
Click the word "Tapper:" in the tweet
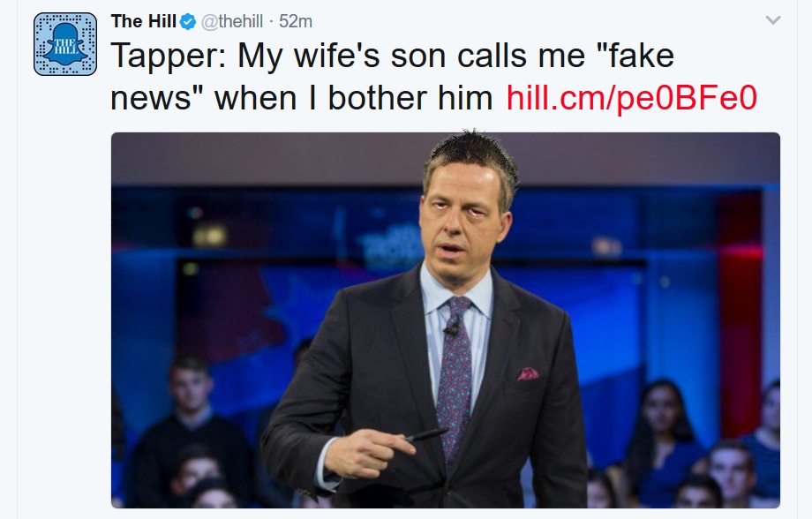[x=169, y=57]
